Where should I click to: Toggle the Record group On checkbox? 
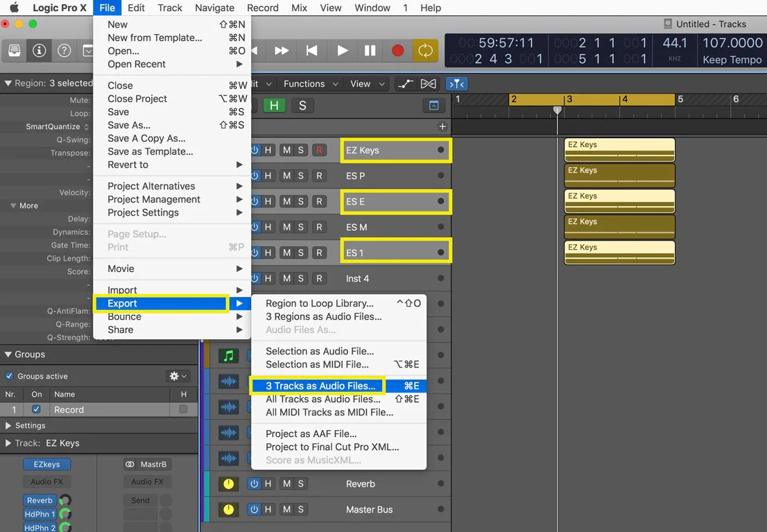tap(36, 409)
